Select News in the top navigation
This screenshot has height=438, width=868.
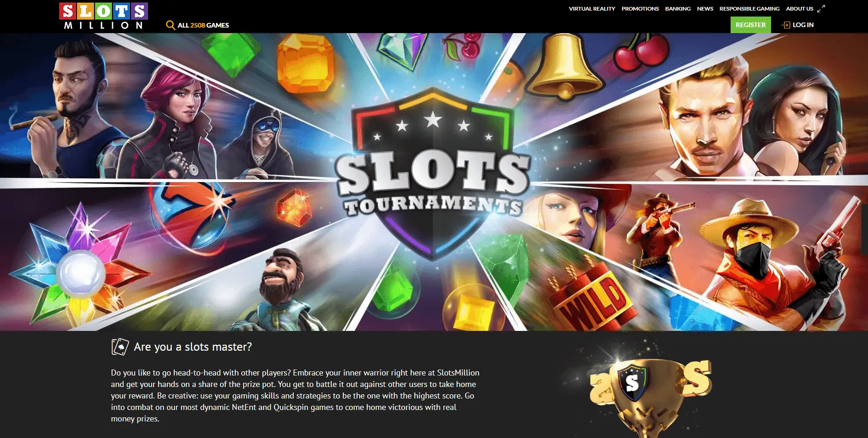pos(705,9)
